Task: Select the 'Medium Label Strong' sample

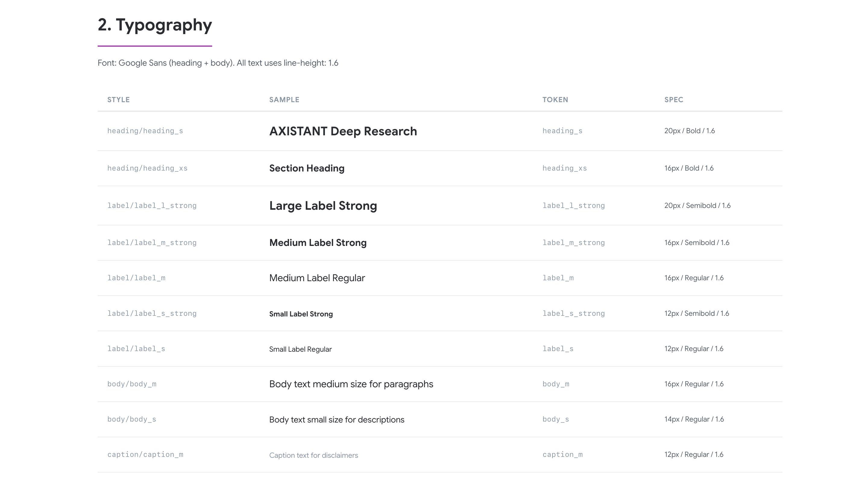Action: 318,243
